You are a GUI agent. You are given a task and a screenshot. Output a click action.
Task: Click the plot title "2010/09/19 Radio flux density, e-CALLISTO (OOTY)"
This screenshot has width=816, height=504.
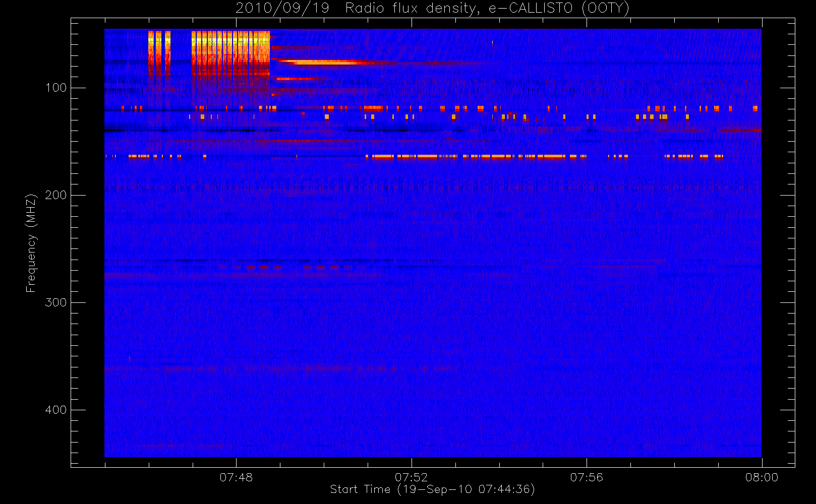(433, 9)
